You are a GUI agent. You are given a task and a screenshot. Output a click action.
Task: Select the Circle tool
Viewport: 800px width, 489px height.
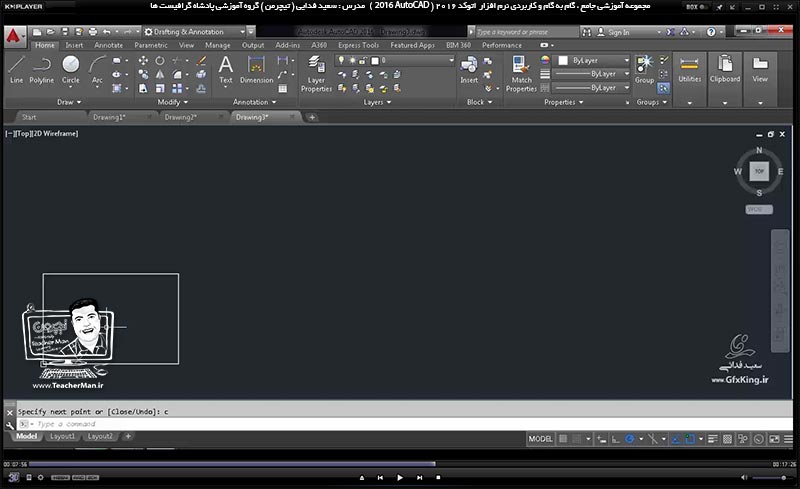70,69
